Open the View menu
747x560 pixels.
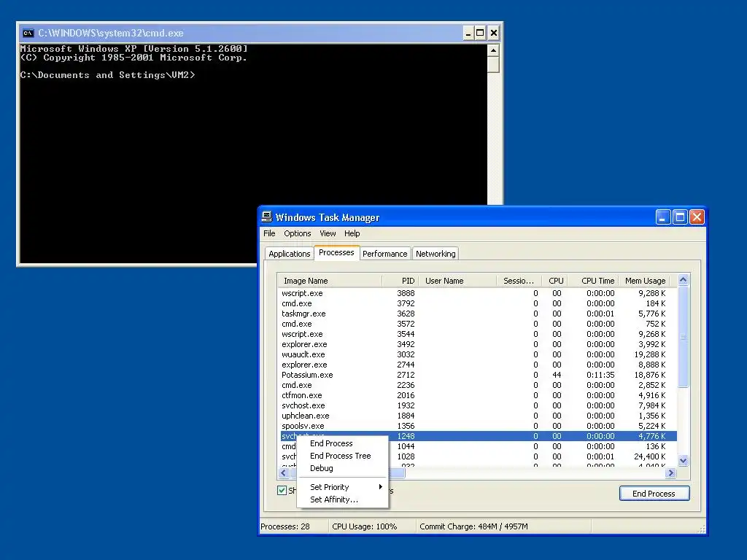click(328, 233)
